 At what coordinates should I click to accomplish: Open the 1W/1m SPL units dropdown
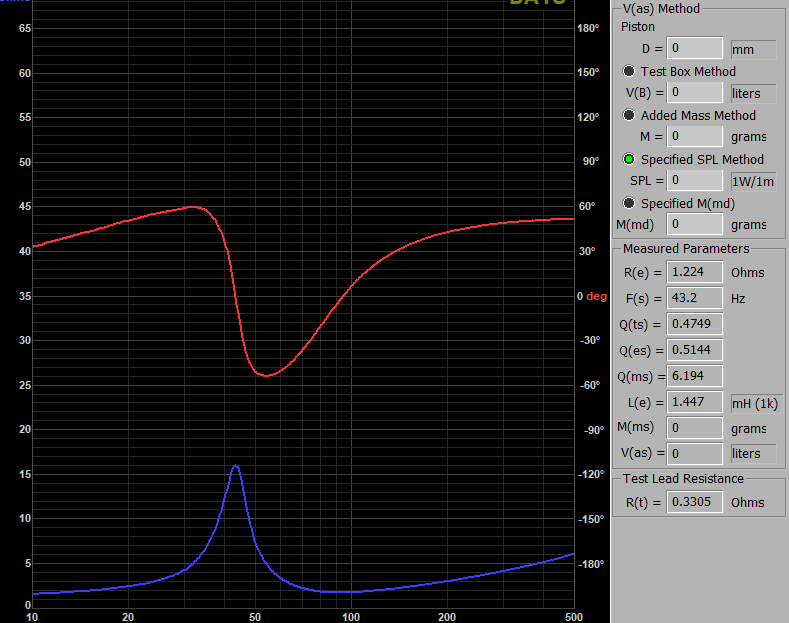(x=753, y=181)
